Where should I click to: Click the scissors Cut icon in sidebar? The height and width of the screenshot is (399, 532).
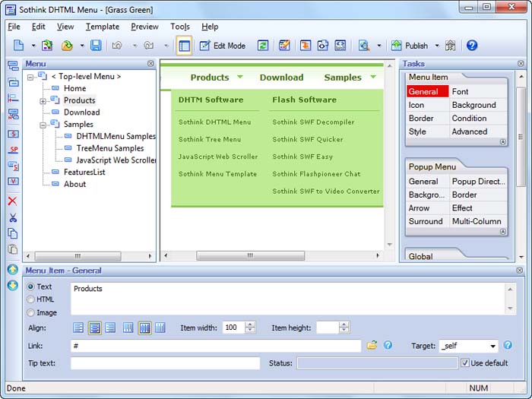pos(13,217)
